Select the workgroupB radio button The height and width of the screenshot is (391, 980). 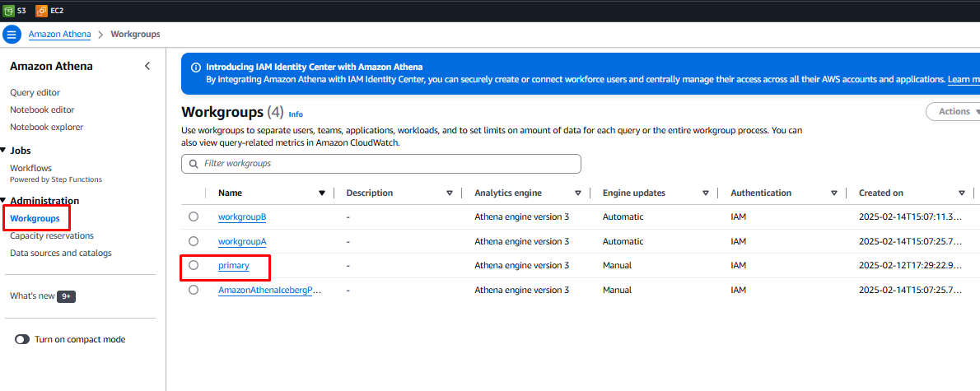pyautogui.click(x=194, y=217)
